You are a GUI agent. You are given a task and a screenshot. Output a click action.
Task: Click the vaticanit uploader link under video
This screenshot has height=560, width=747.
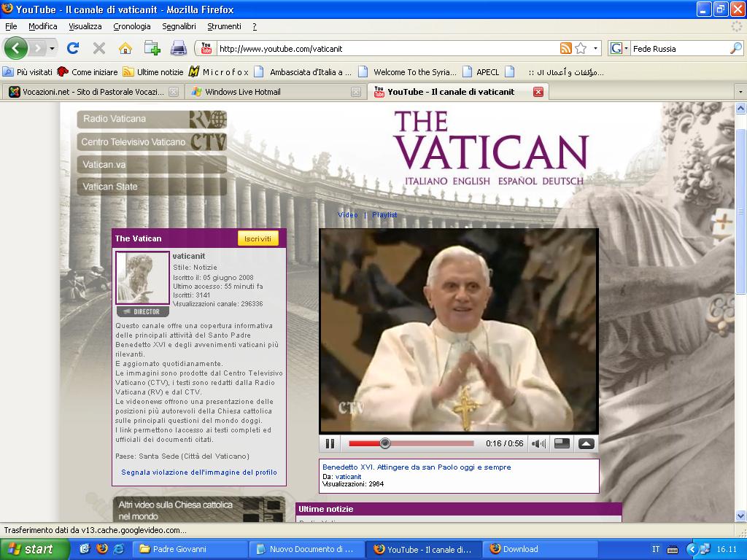tap(348, 476)
